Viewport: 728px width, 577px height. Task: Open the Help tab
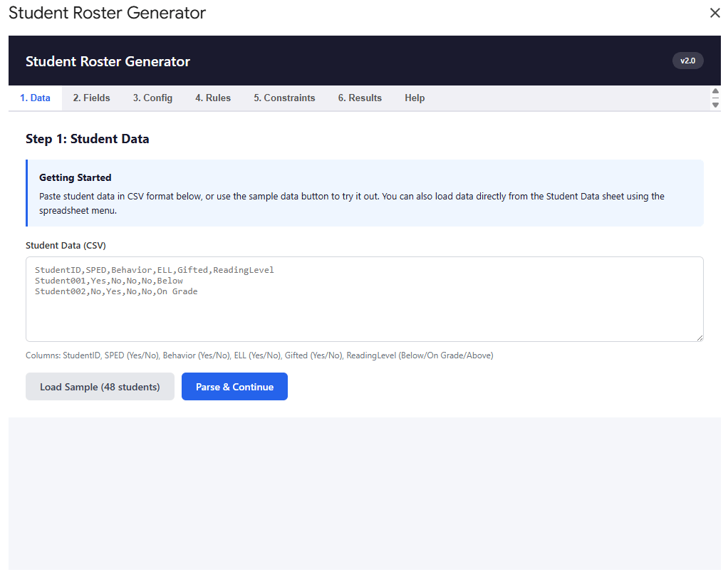pos(415,98)
